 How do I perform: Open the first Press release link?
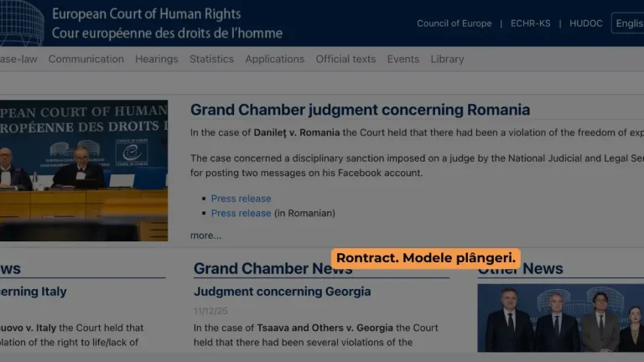click(241, 199)
